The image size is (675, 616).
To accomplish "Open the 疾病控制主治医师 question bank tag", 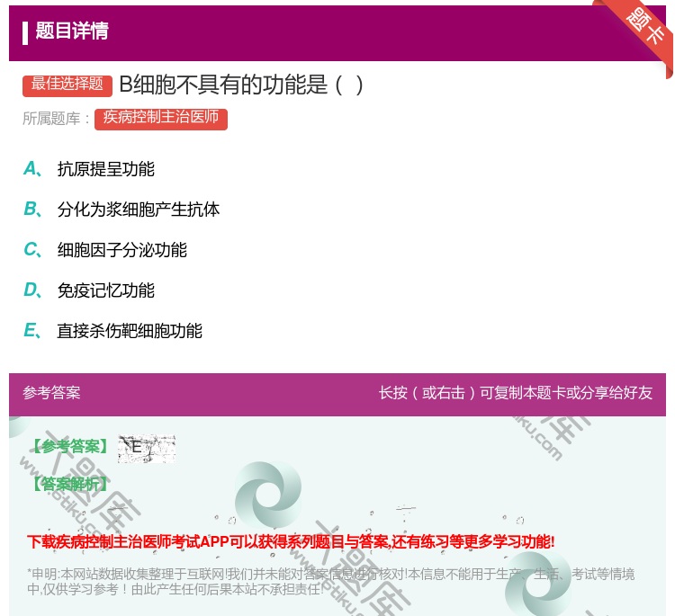I will coord(161,119).
